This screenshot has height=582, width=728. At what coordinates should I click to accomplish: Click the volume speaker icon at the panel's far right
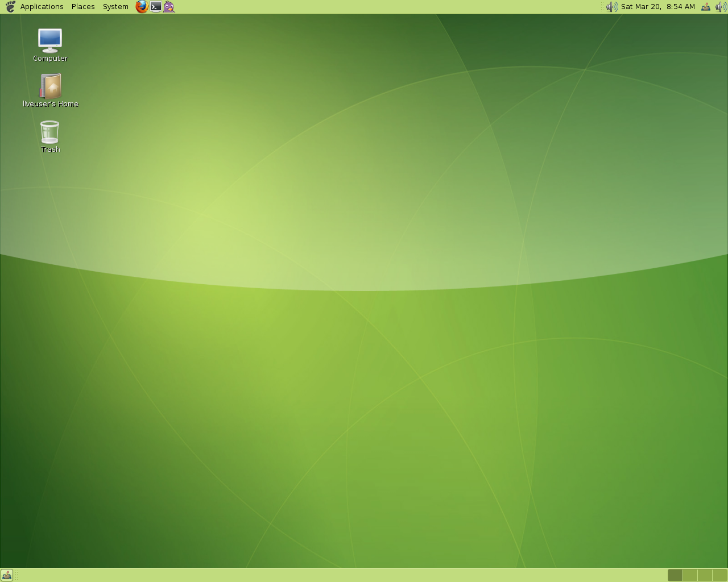pyautogui.click(x=721, y=7)
